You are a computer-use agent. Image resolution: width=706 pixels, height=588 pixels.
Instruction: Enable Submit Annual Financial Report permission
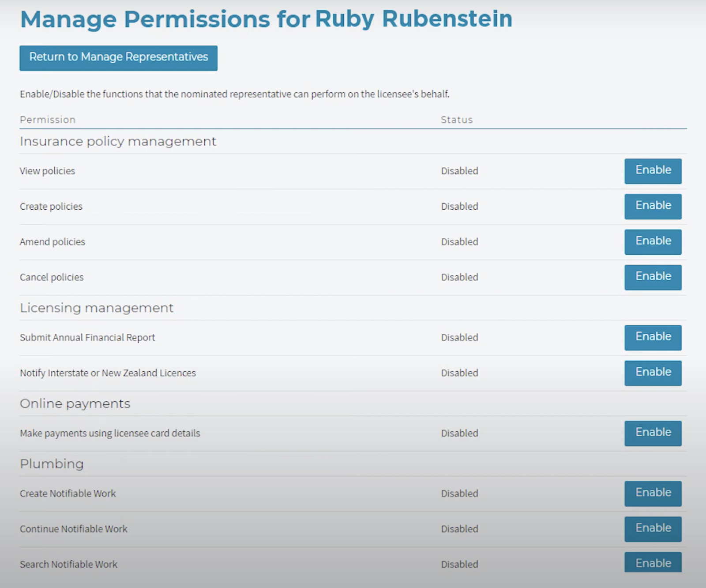click(653, 337)
